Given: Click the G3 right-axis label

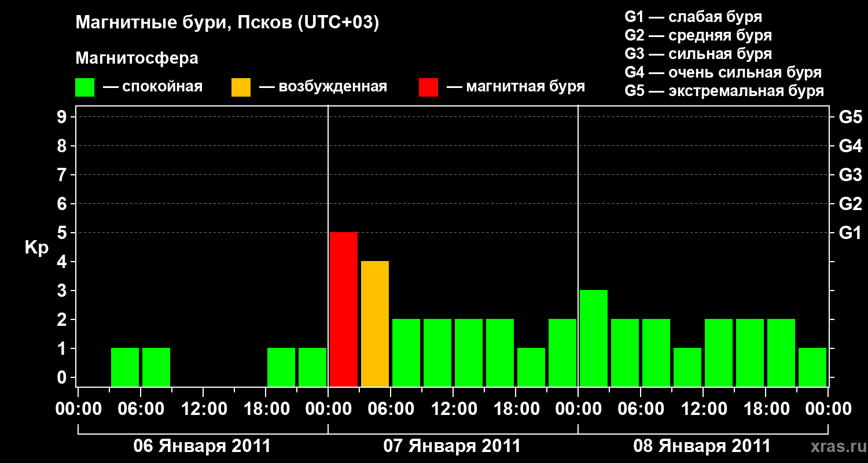Looking at the screenshot, I should (851, 175).
